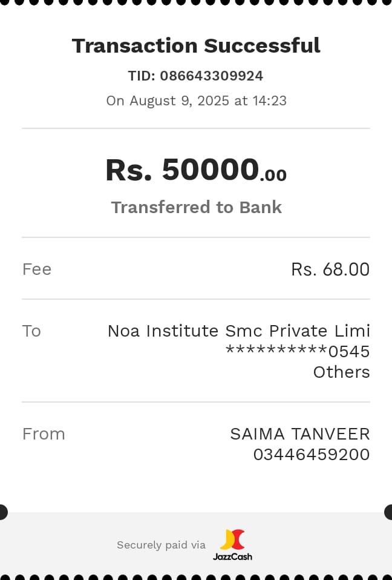Click the JazzCash yellow and red logo icon
The width and height of the screenshot is (392, 580).
coord(232,539)
